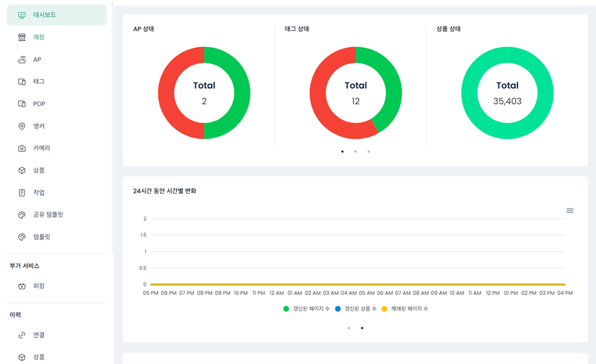Click the basket icon beside 피킹
This screenshot has width=596, height=364.
22,286
